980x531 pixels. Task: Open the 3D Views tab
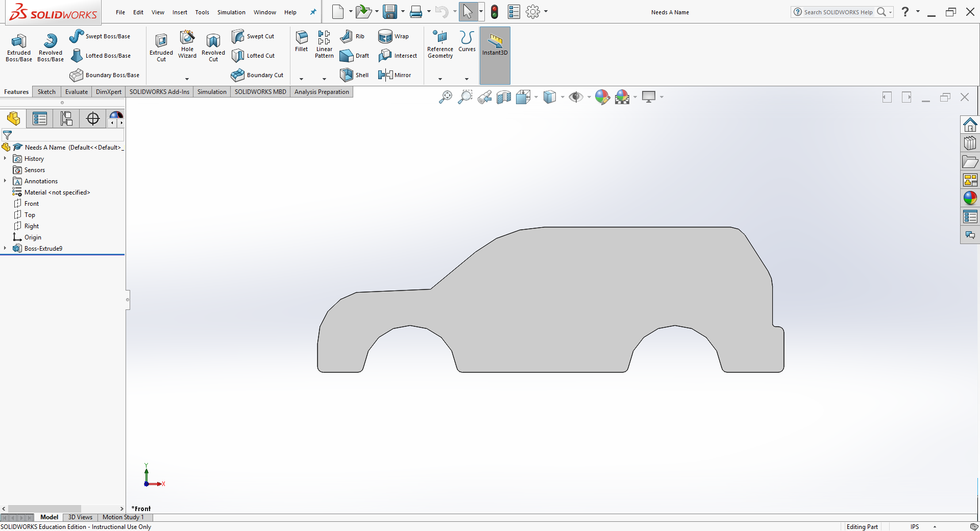point(81,517)
